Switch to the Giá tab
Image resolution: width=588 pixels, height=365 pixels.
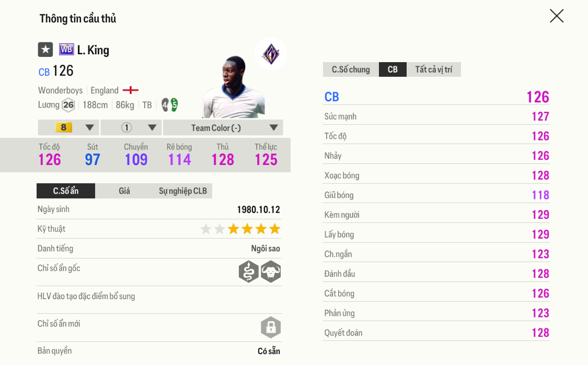[x=124, y=191]
